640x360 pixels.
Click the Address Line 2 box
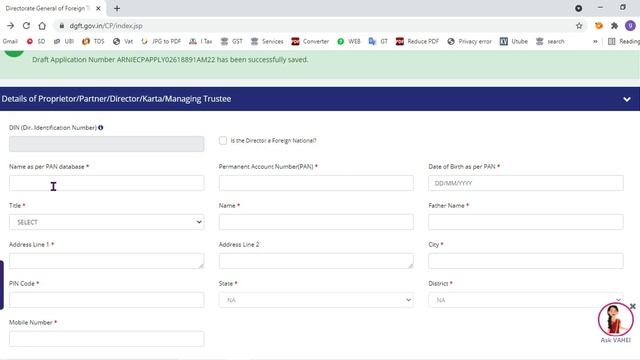(x=316, y=261)
